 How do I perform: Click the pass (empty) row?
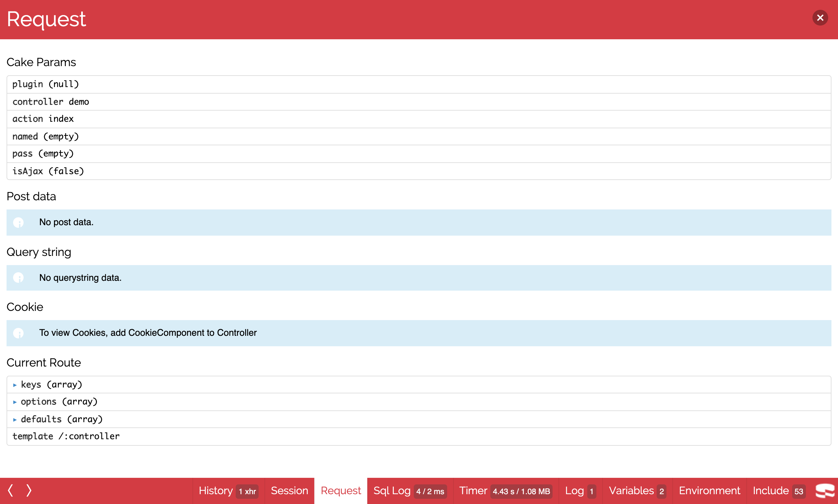419,153
